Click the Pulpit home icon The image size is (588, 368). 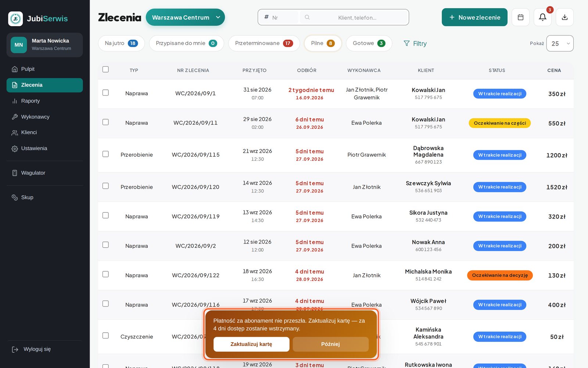pos(15,69)
